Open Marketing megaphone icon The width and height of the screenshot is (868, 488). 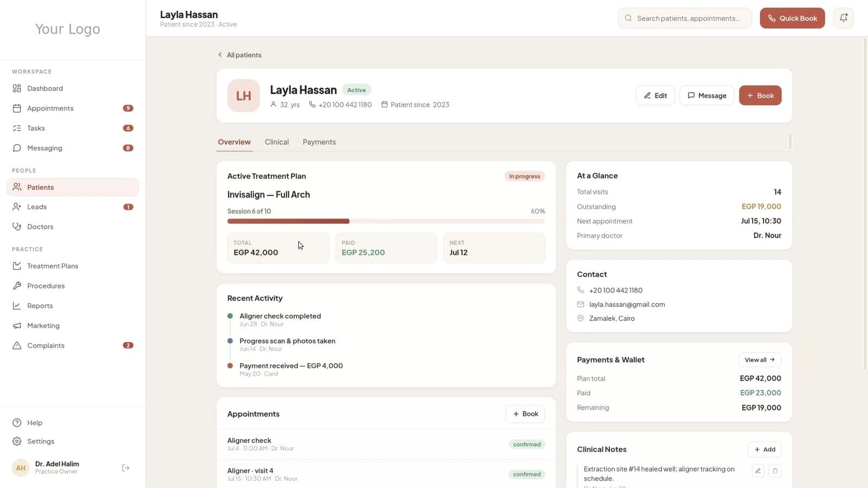click(x=17, y=326)
